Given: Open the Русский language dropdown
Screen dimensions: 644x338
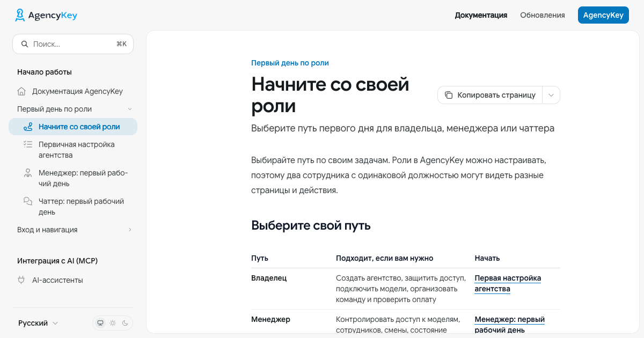Looking at the screenshot, I should coord(39,323).
